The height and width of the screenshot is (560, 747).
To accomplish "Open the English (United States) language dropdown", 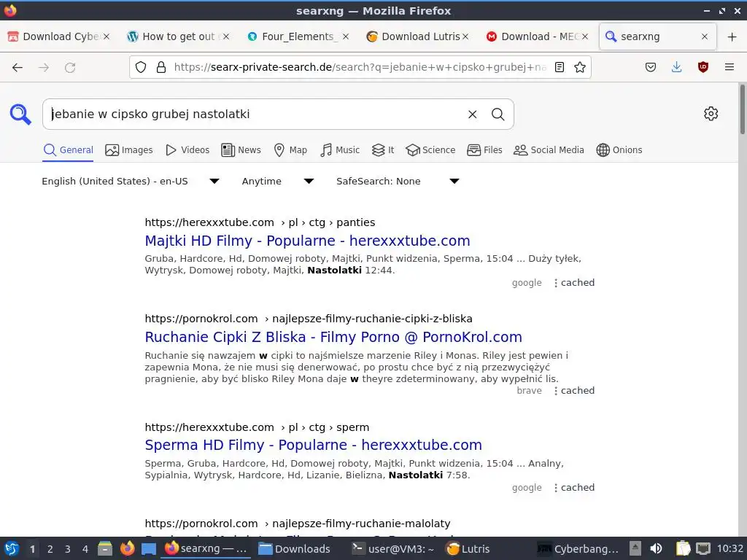I will (x=131, y=181).
